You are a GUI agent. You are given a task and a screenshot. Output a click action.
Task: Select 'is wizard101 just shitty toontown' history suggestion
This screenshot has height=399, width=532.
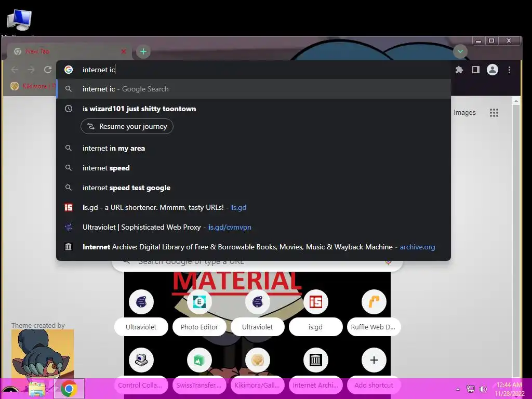[254, 109]
